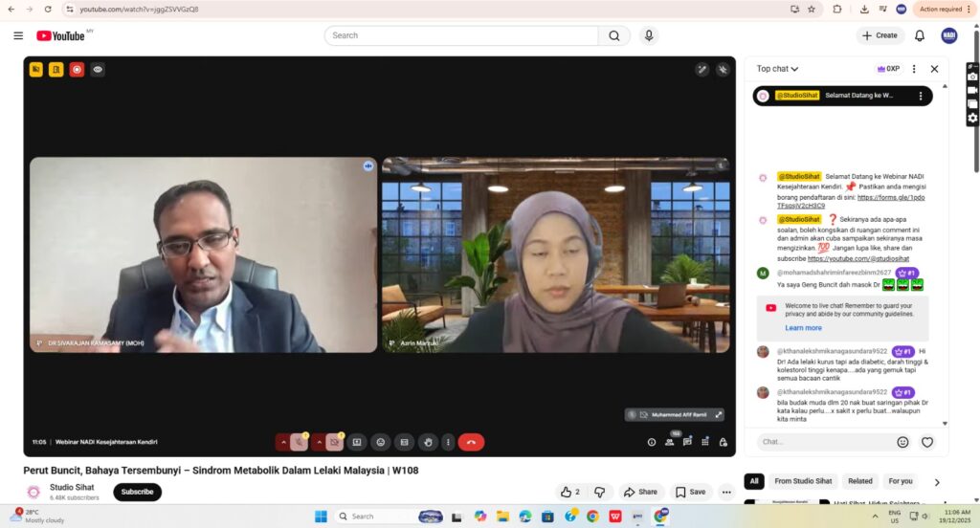Toggle the like button on the video

(569, 492)
